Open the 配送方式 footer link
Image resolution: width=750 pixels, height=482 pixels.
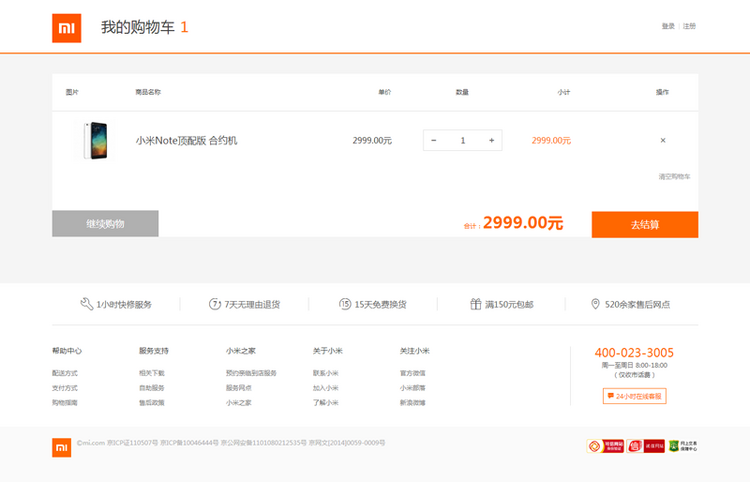click(x=65, y=373)
